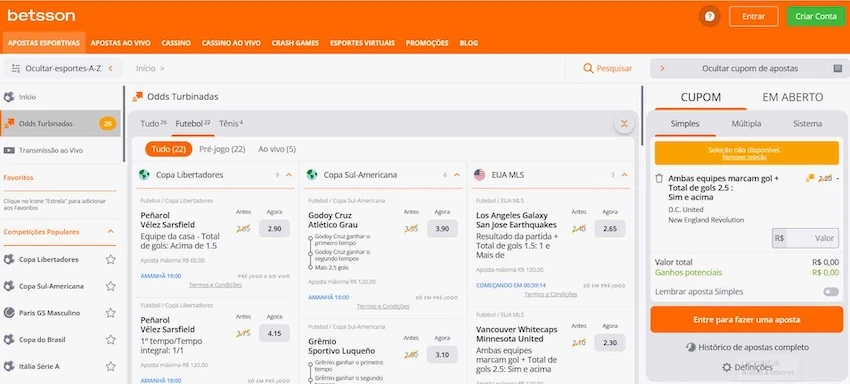
Task: Click the globe icon beside Copa Libertadores header
Action: point(144,175)
